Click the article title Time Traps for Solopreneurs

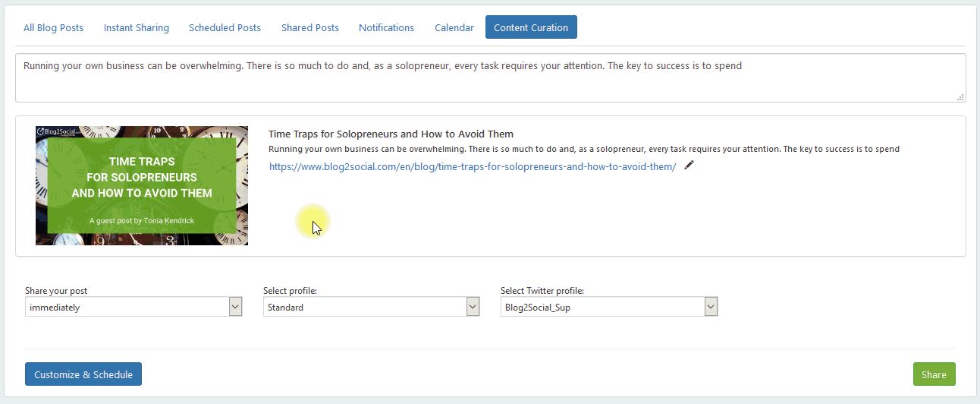391,134
